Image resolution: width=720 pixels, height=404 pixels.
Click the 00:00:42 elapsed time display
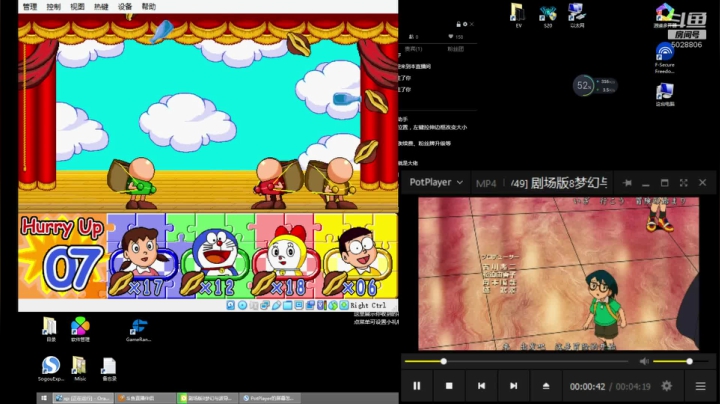coord(587,387)
